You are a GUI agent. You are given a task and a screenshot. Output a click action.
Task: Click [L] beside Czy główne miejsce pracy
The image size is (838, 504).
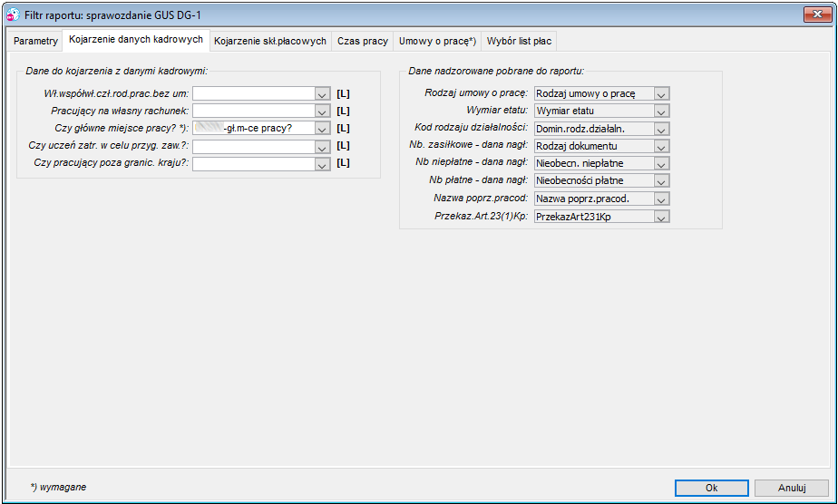343,128
